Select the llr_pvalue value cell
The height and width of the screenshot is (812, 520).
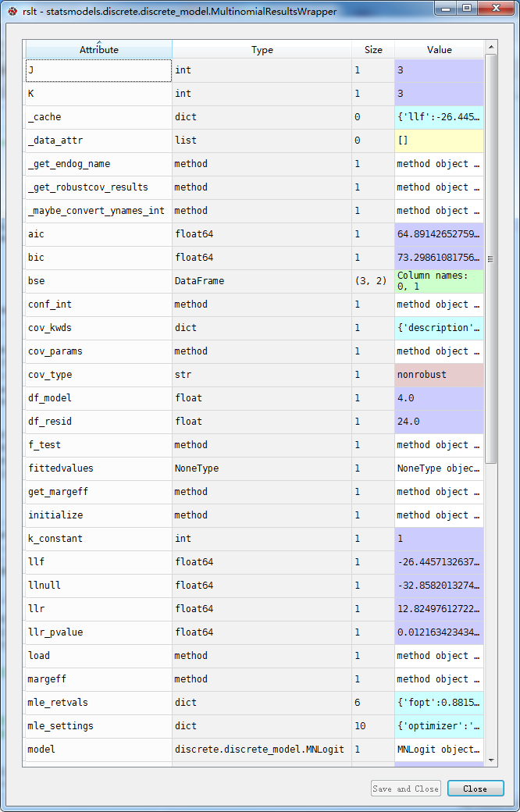439,632
